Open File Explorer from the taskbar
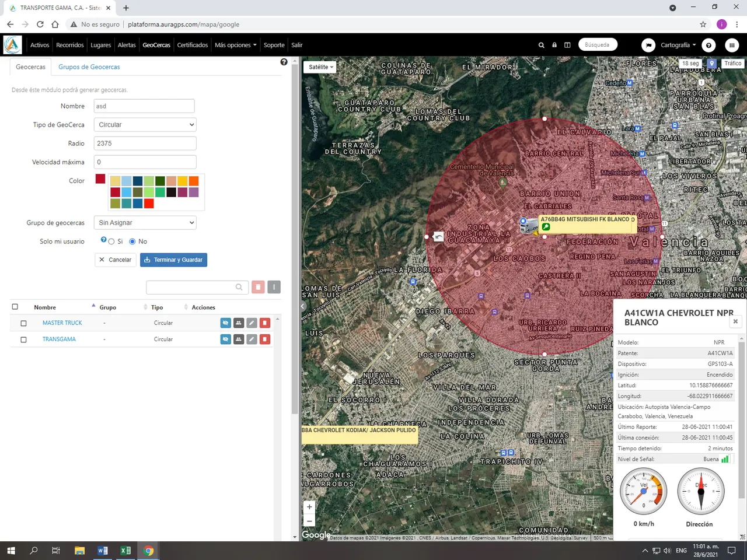This screenshot has width=747, height=560. 80,551
